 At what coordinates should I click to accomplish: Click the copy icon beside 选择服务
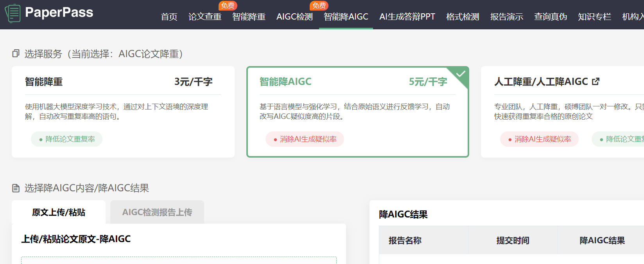pos(16,53)
